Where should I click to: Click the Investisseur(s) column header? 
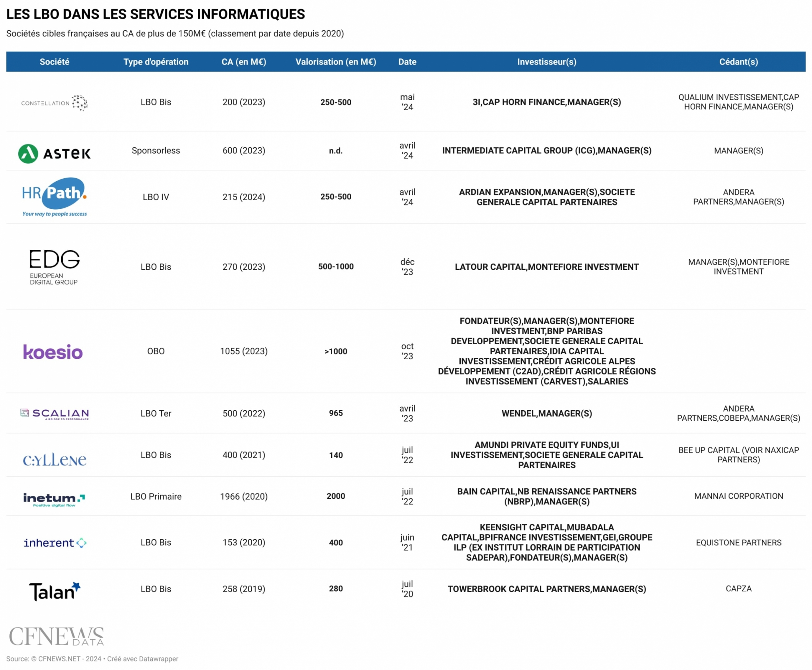coord(546,62)
